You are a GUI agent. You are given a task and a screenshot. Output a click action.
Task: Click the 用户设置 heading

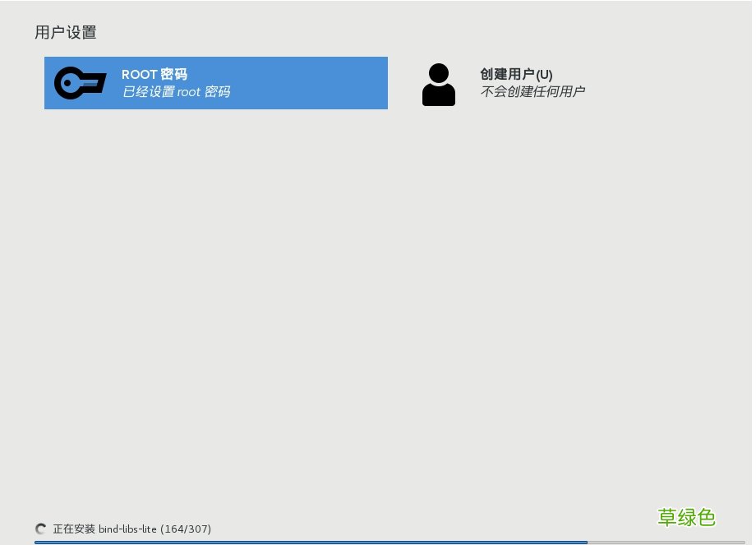pyautogui.click(x=66, y=33)
